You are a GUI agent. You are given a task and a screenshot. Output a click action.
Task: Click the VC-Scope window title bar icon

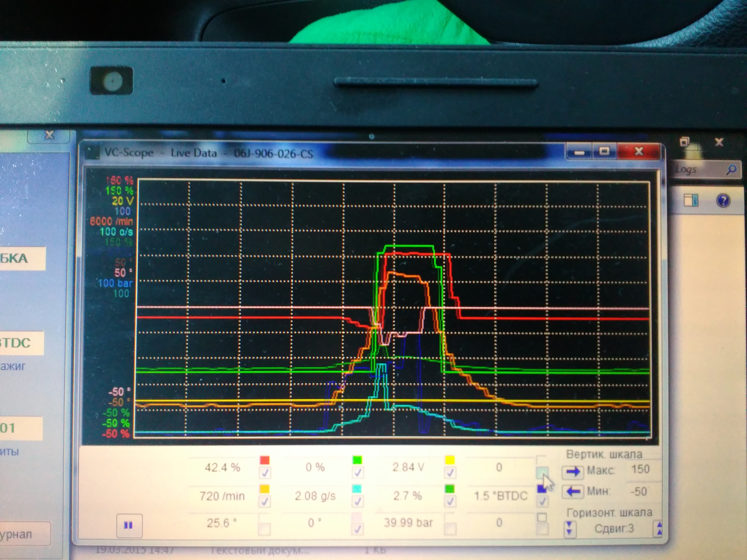click(92, 153)
